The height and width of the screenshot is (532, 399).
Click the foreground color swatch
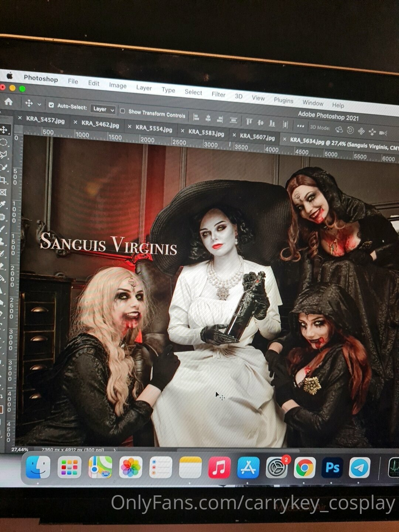coord(1,409)
